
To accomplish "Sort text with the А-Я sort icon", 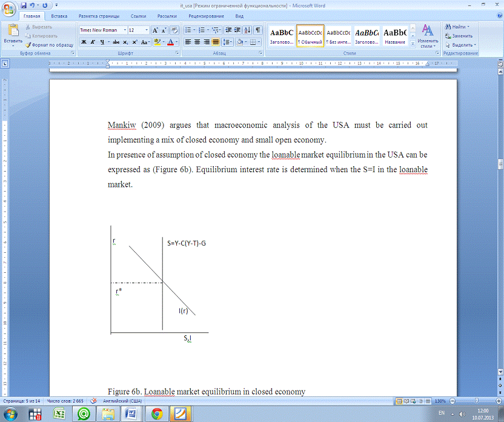I will click(248, 30).
